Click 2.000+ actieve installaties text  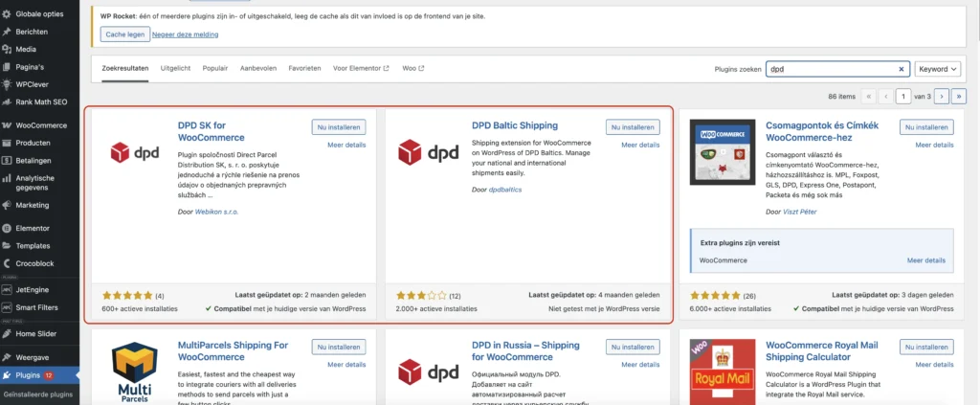click(x=436, y=308)
